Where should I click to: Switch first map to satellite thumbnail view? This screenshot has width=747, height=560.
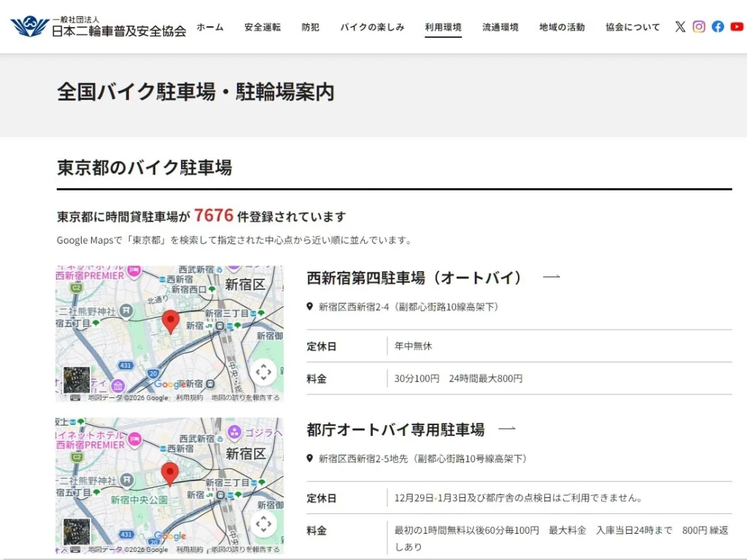click(x=77, y=380)
